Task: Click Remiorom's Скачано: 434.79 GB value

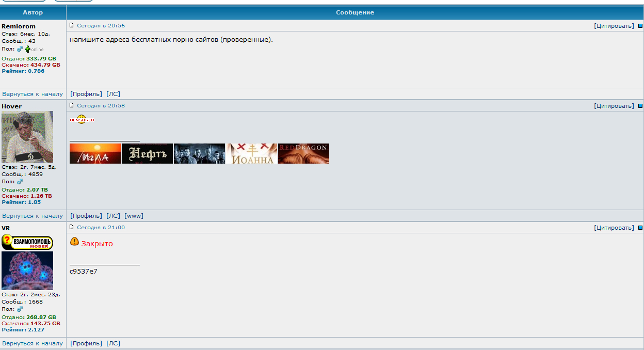Action: point(31,65)
